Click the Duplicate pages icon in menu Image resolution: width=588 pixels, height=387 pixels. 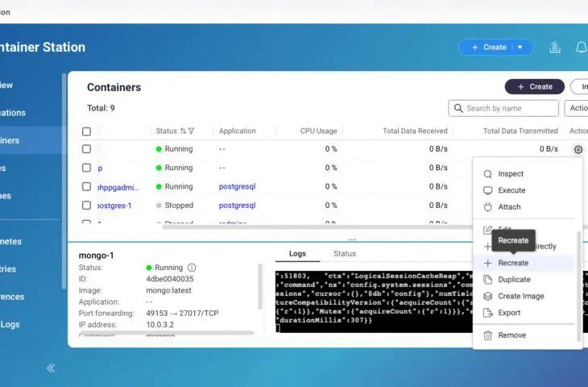(x=487, y=280)
